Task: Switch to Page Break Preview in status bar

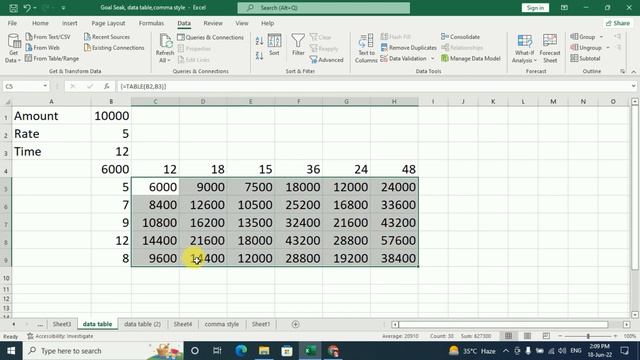Action: click(x=546, y=336)
